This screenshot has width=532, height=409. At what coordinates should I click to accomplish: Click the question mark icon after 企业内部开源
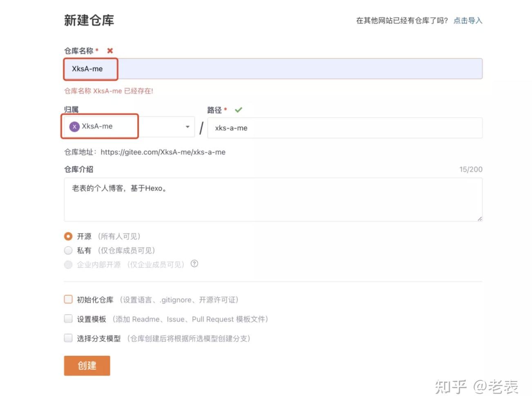click(x=194, y=264)
